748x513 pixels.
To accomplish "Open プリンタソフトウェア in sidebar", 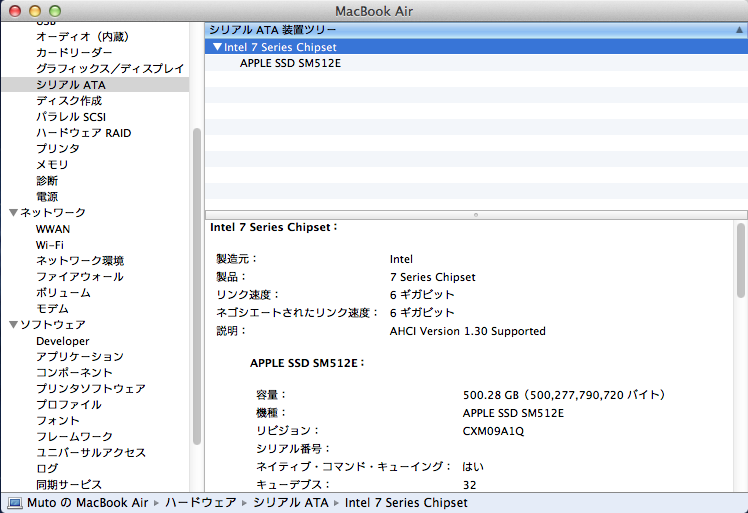I will point(91,389).
